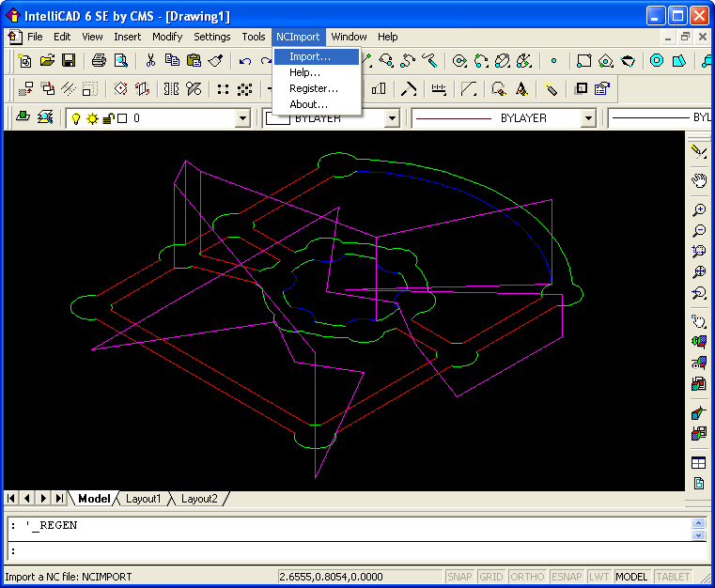Open the Insert menu

[127, 37]
